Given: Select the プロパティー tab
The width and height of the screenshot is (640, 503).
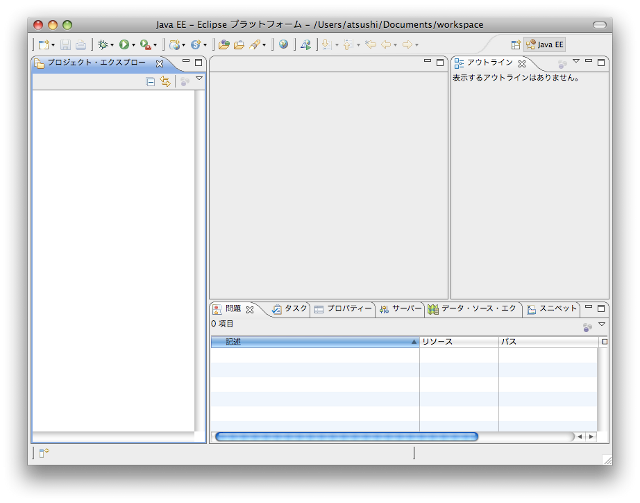Looking at the screenshot, I should click(x=343, y=309).
